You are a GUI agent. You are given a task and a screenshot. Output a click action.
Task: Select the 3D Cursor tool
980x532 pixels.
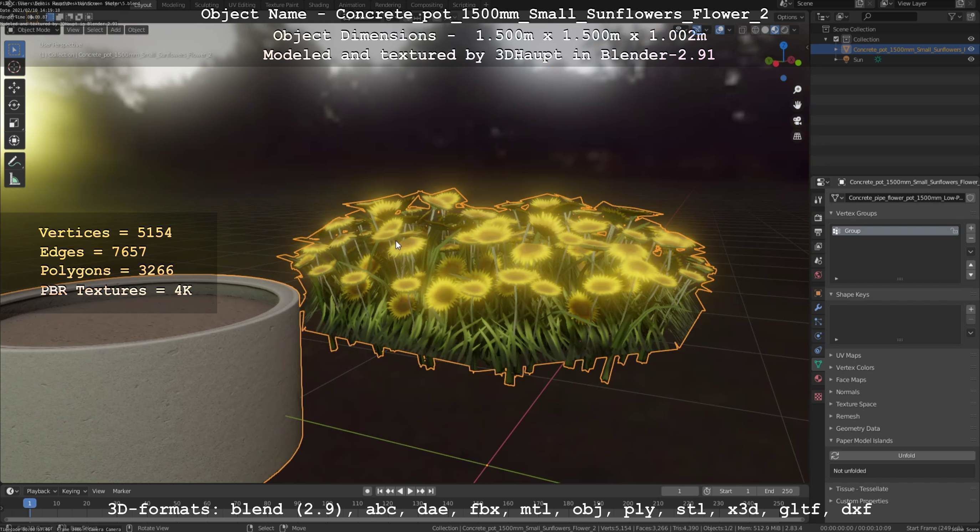(x=15, y=67)
